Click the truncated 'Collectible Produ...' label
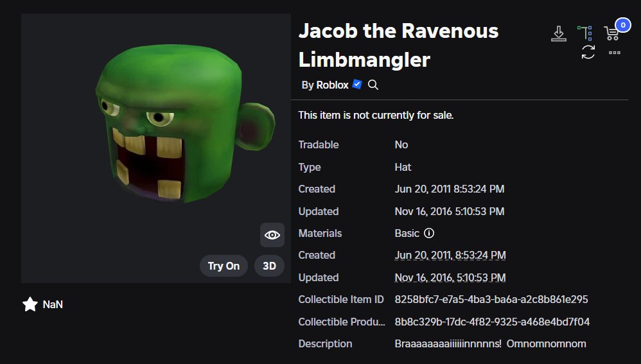Viewport: 641px width, 364px height. [342, 322]
